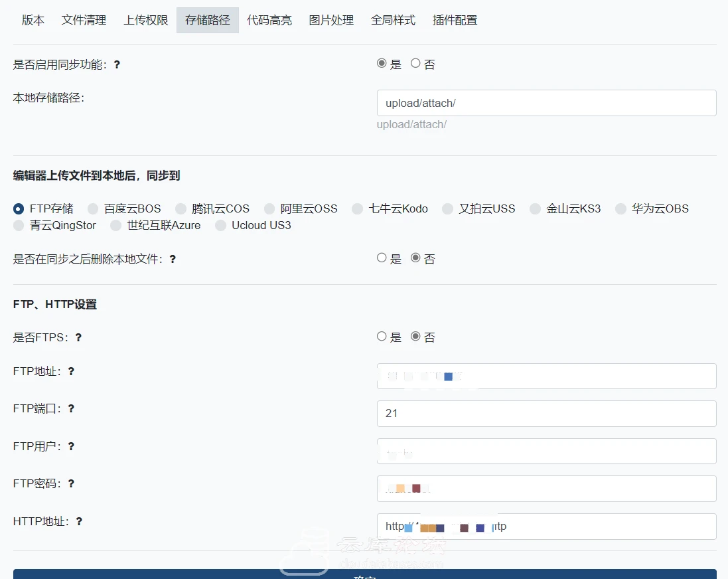Click help icon next to FTP密码
Image resolution: width=728 pixels, height=579 pixels.
click(x=71, y=483)
